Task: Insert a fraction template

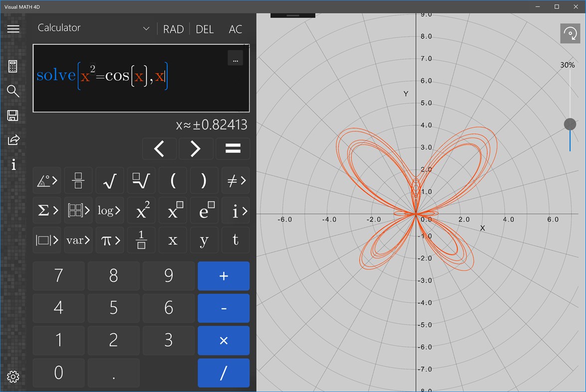Action: click(78, 181)
